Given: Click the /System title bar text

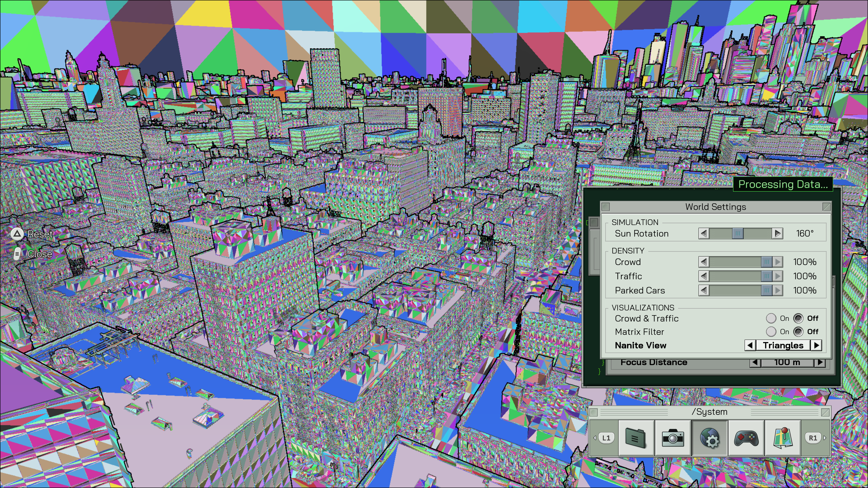Looking at the screenshot, I should pyautogui.click(x=709, y=412).
